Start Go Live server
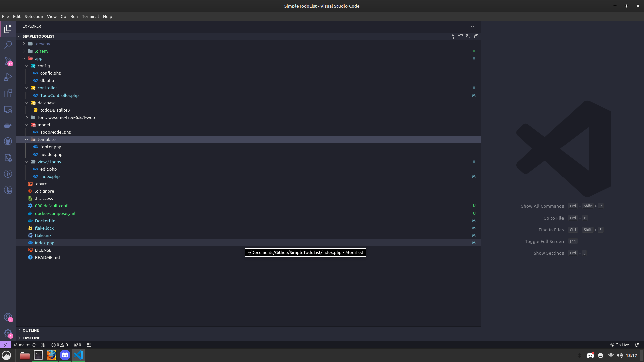The width and height of the screenshot is (644, 362). (x=620, y=345)
